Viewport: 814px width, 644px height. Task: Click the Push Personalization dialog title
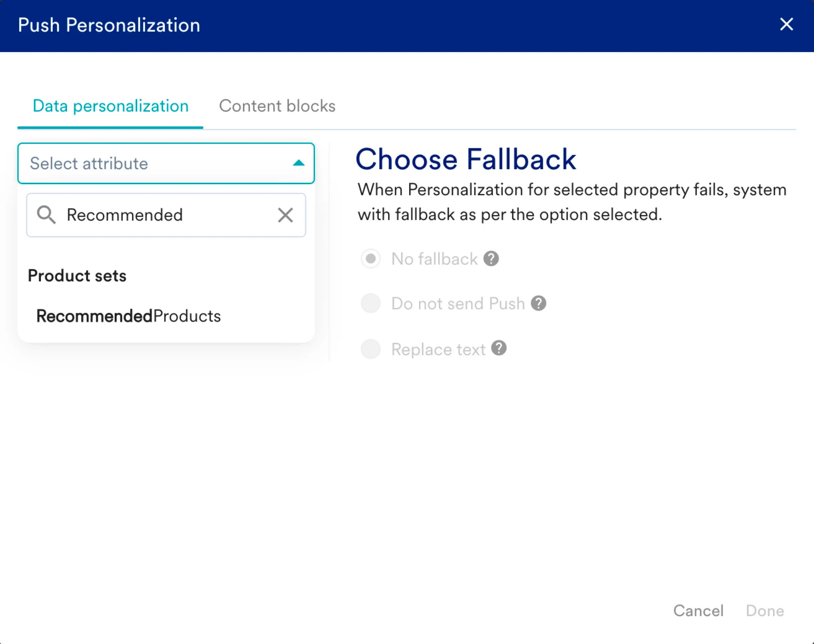pyautogui.click(x=109, y=25)
